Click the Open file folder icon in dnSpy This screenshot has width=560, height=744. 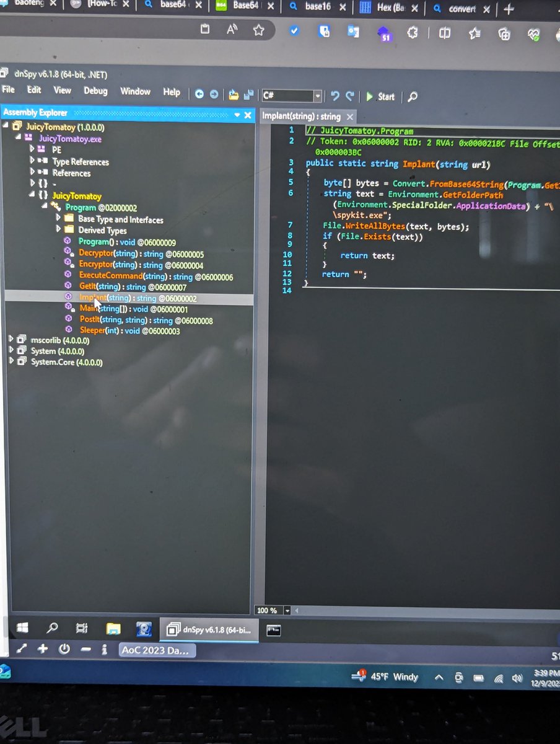pos(234,95)
